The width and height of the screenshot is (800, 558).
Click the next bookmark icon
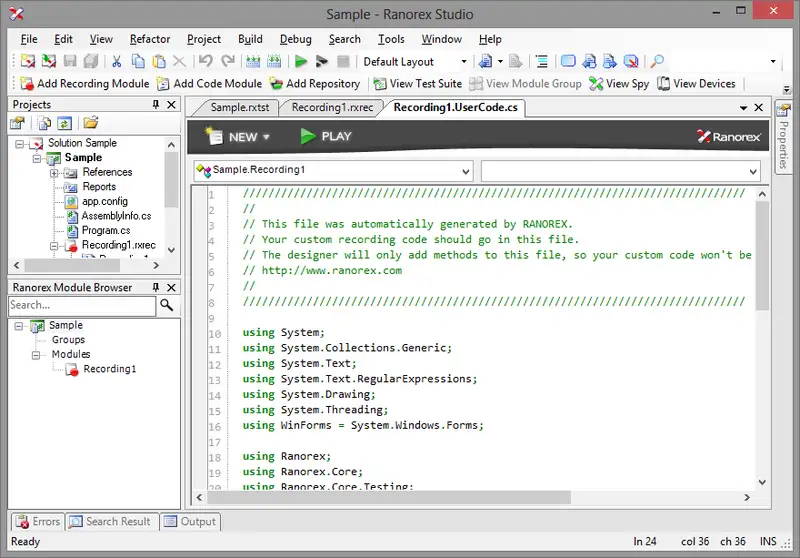[x=610, y=61]
